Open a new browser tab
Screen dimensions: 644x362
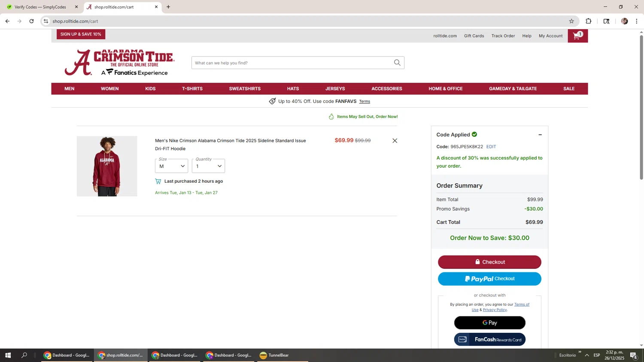[168, 7]
